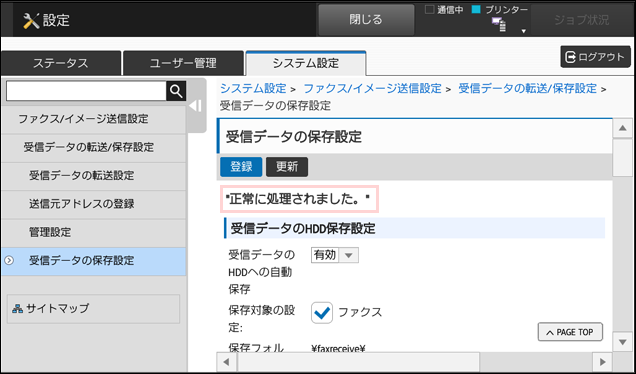
Task: Open 受信データの転送設定 in sidebar
Action: pos(94,176)
